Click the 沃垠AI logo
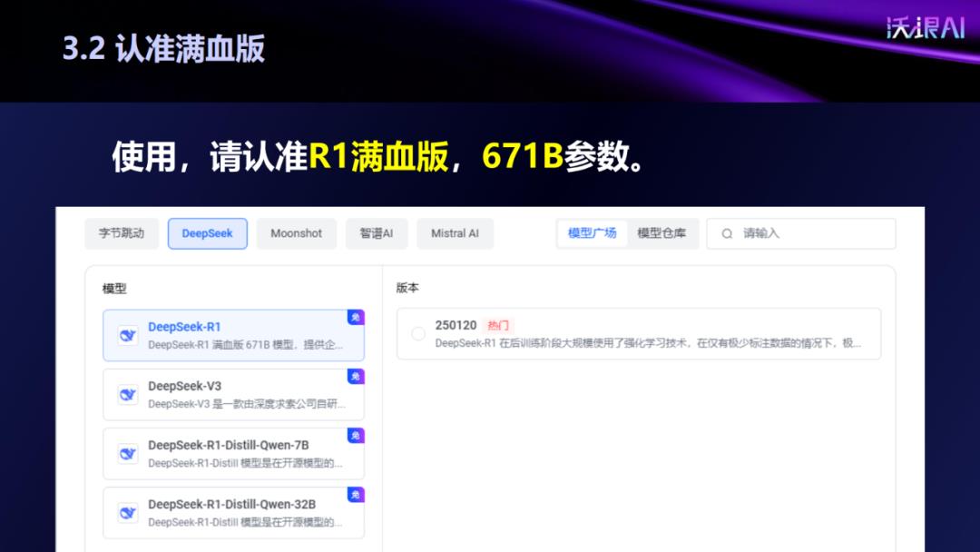Screen dimensions: 980x552 coord(926,27)
